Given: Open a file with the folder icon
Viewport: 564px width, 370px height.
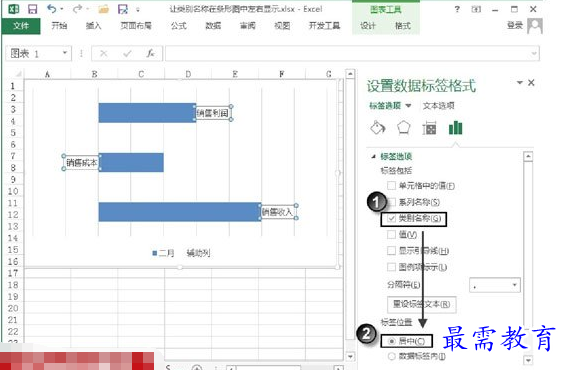Looking at the screenshot, I should [x=104, y=9].
